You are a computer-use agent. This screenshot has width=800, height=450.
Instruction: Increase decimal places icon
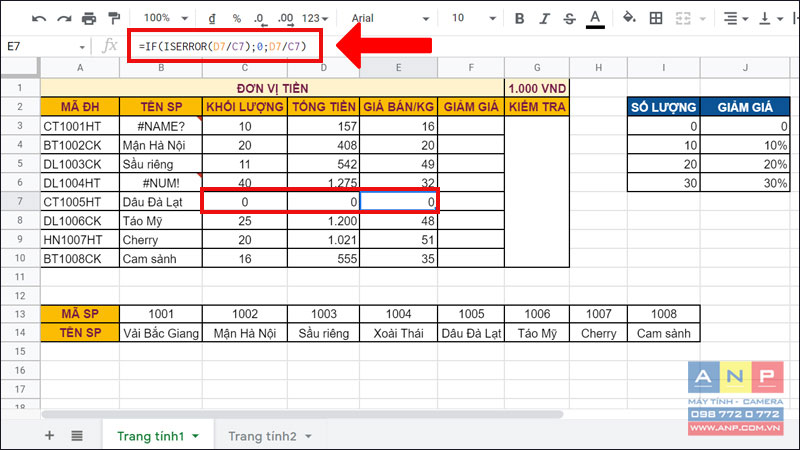(x=286, y=19)
